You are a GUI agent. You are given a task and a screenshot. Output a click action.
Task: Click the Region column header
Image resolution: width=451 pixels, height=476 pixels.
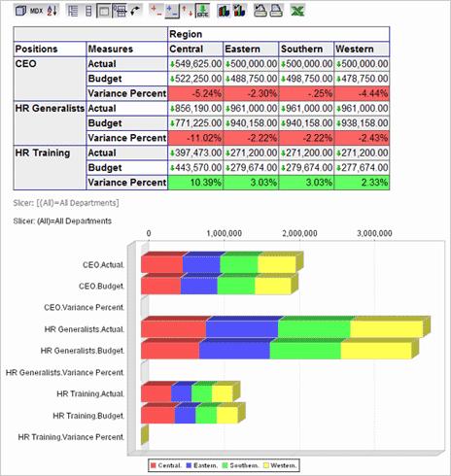[x=279, y=34]
